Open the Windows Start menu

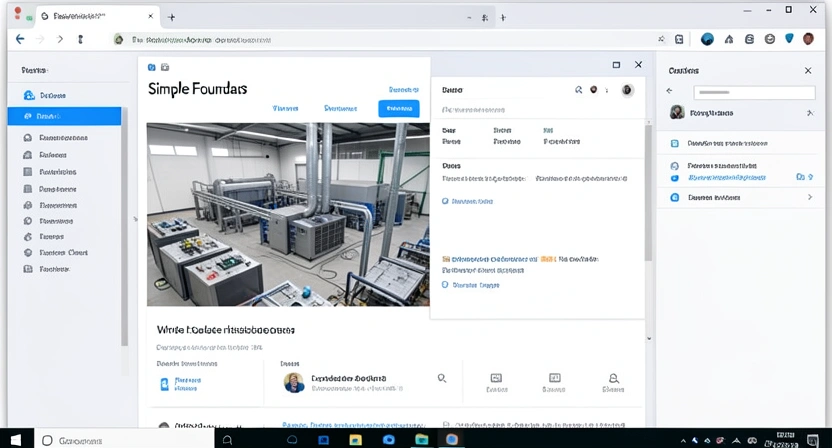tap(16, 440)
